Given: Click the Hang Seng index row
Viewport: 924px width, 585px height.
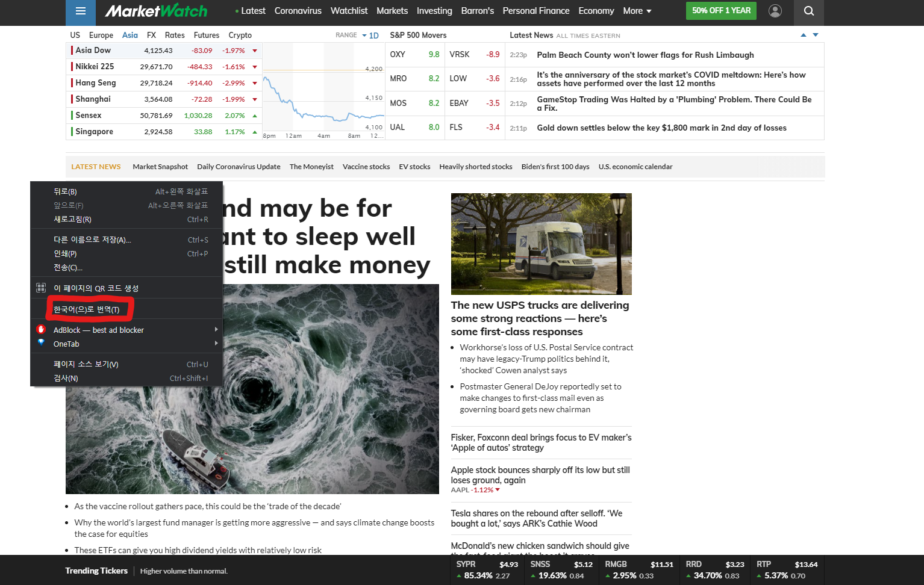Looking at the screenshot, I should 164,83.
